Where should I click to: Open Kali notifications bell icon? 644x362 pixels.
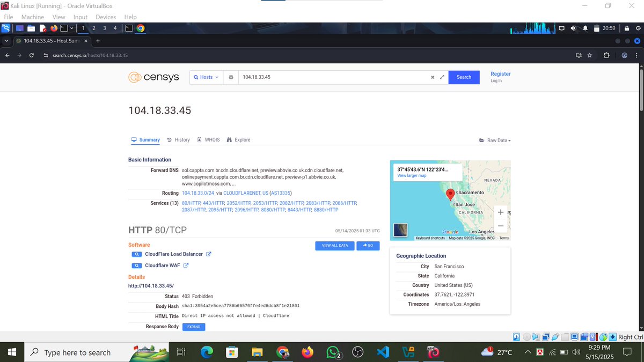click(x=586, y=28)
